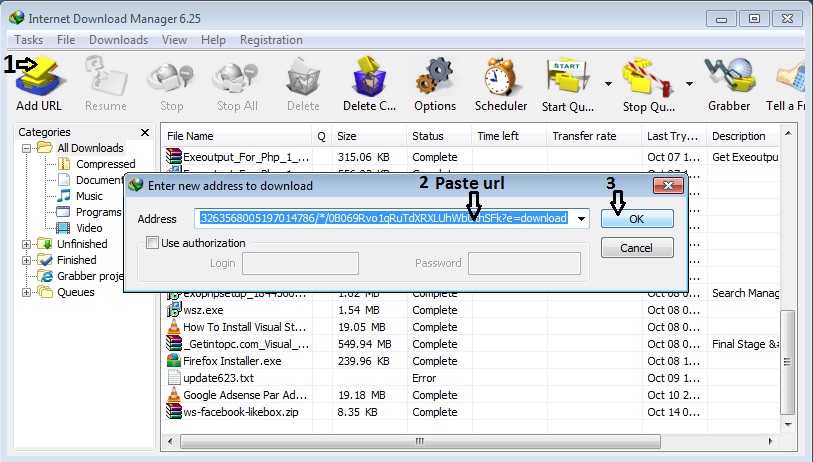
Task: Enable the Use authorization checkbox
Action: pyautogui.click(x=152, y=243)
